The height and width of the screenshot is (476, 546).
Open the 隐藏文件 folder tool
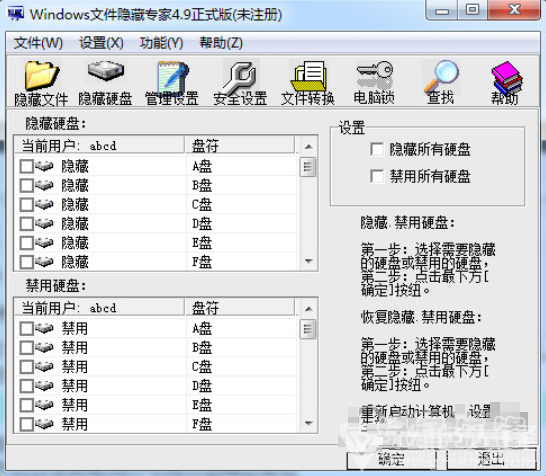pyautogui.click(x=41, y=83)
